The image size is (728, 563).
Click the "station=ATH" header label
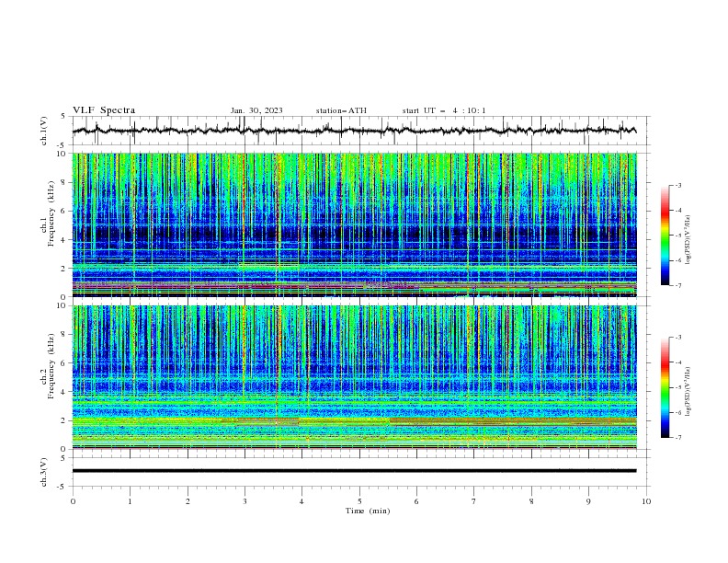341,110
